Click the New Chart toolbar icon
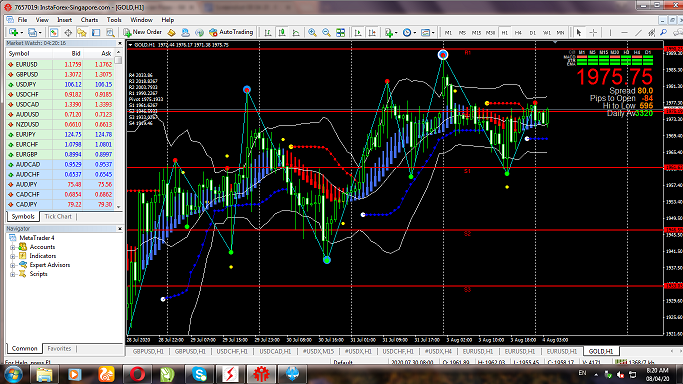The image size is (683, 384). pyautogui.click(x=14, y=32)
